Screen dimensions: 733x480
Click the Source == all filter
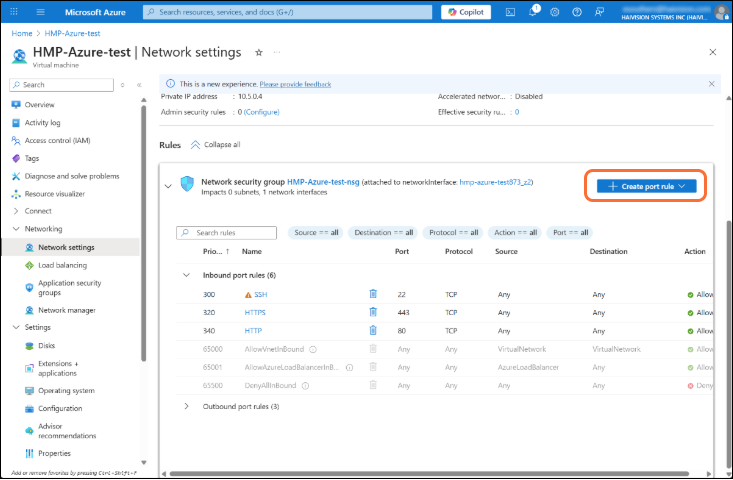316,232
